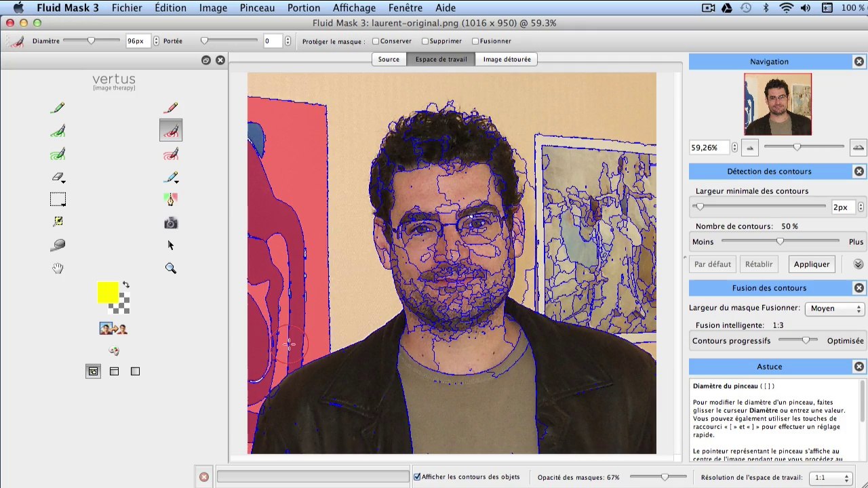Adjust the Opacité des masques slider

pyautogui.click(x=664, y=477)
